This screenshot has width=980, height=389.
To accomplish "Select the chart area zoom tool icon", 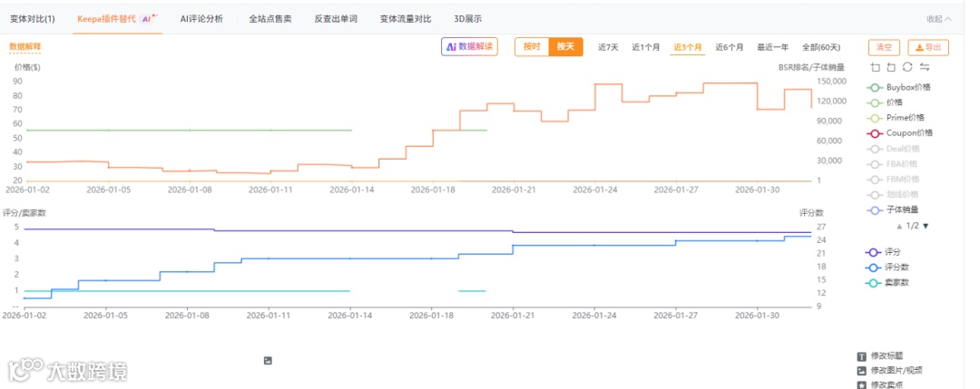I will [875, 67].
